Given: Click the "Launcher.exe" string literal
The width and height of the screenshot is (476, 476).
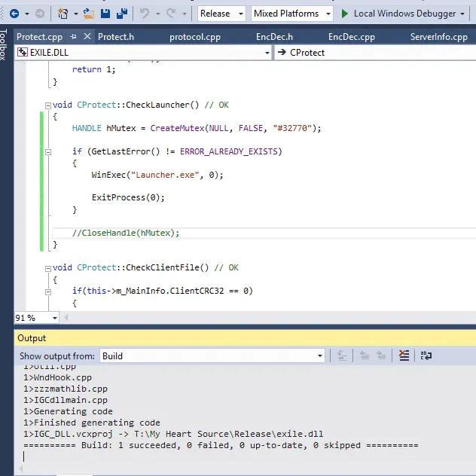Looking at the screenshot, I should (165, 175).
